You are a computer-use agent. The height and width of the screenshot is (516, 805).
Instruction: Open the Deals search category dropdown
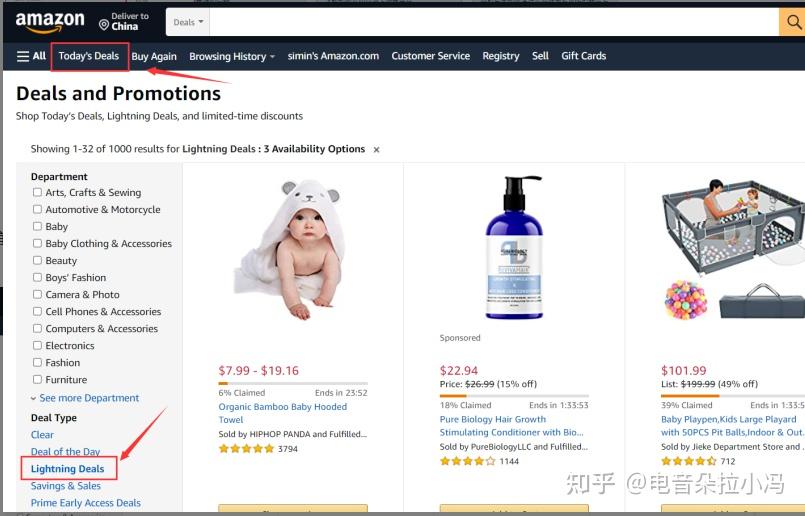pyautogui.click(x=188, y=22)
